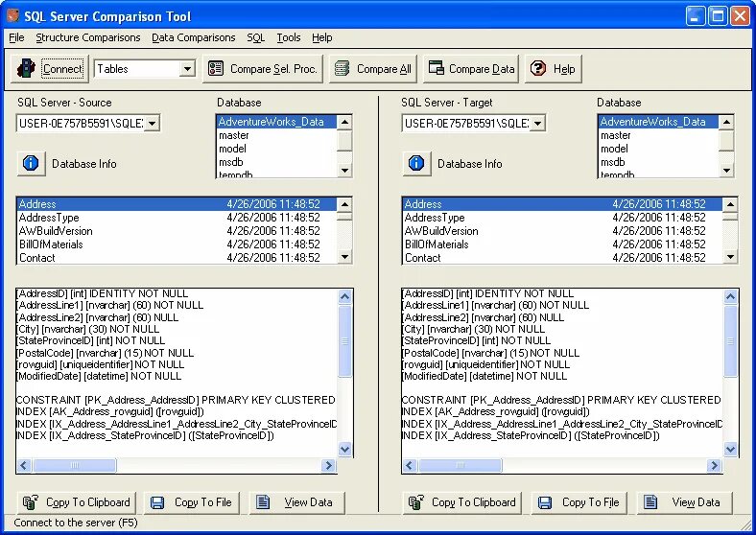Screen dimensions: 756x535
Task: Select BillOfMaterials in target table list
Action: (562, 244)
